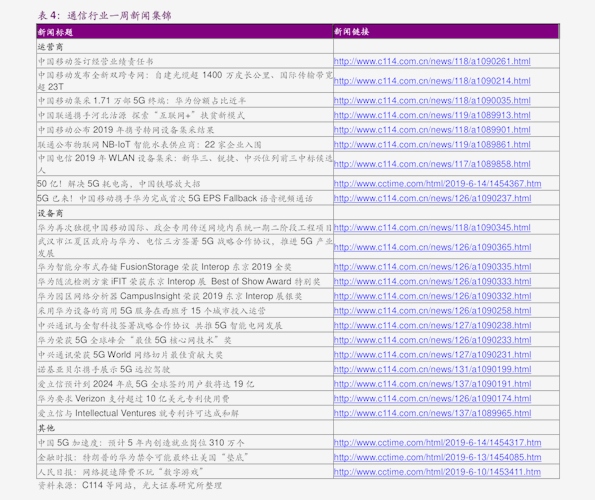Select title about 就业岗位 310 万个
This screenshot has height=500, width=595.
click(141, 443)
